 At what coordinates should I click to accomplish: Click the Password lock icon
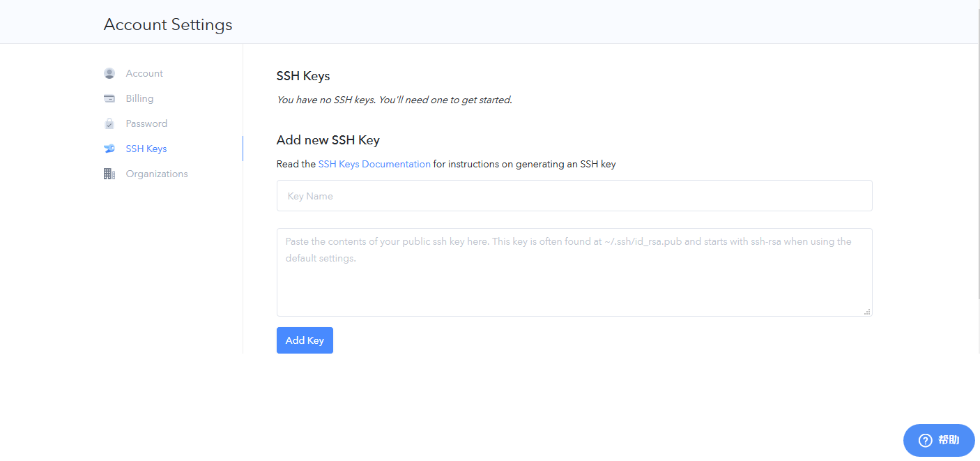pyautogui.click(x=109, y=123)
